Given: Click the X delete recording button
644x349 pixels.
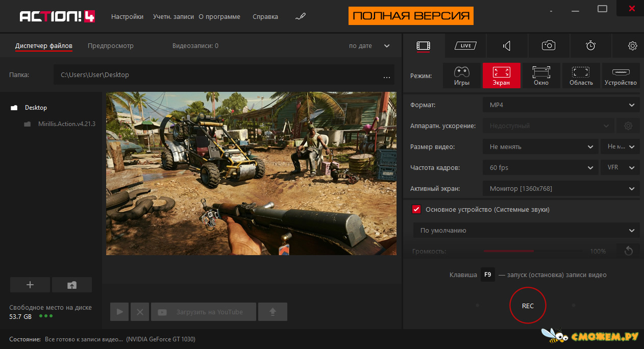Looking at the screenshot, I should click(x=140, y=312).
